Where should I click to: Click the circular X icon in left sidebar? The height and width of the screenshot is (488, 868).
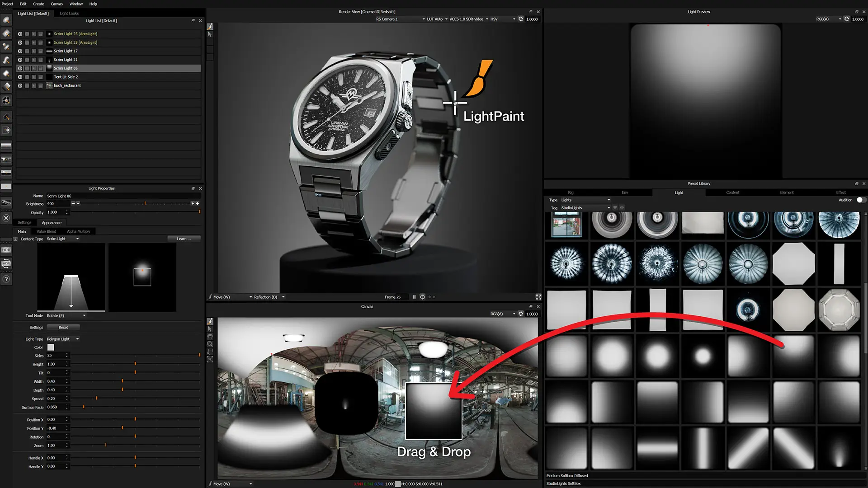(6, 217)
